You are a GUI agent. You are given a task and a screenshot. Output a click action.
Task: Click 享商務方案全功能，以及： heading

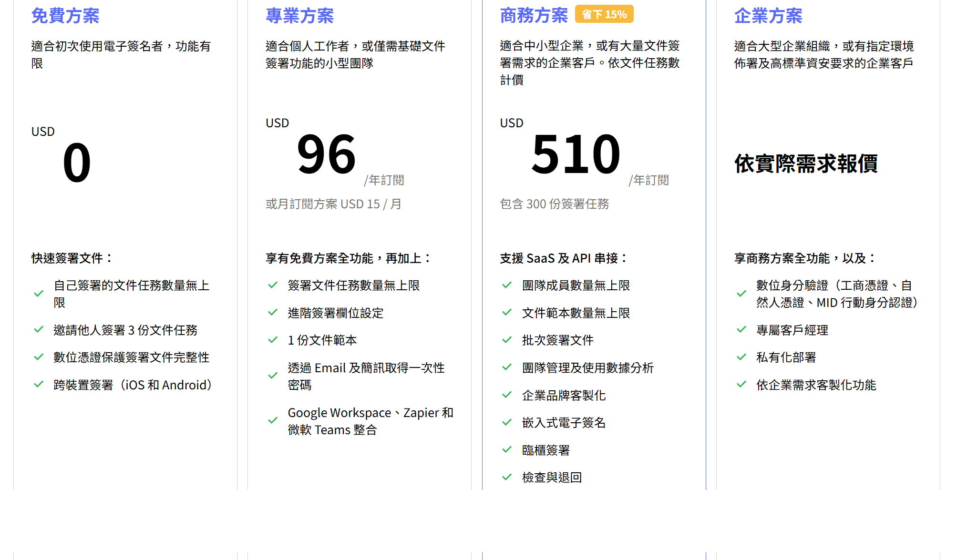click(806, 258)
